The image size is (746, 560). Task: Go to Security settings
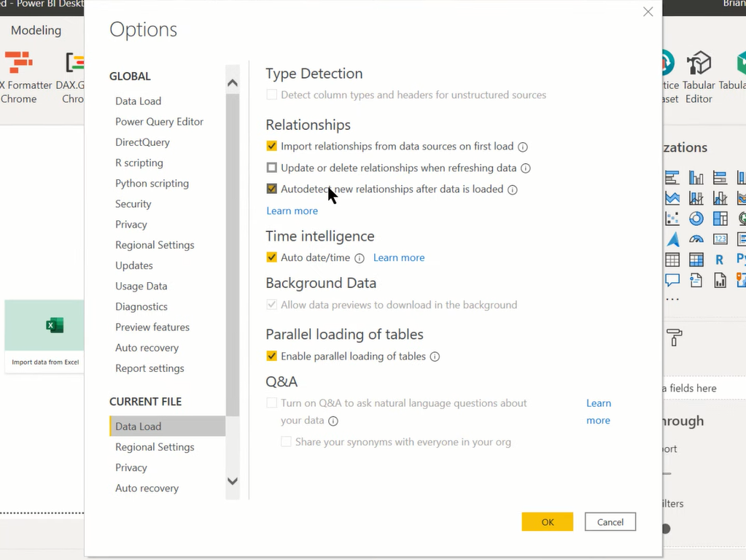click(133, 203)
